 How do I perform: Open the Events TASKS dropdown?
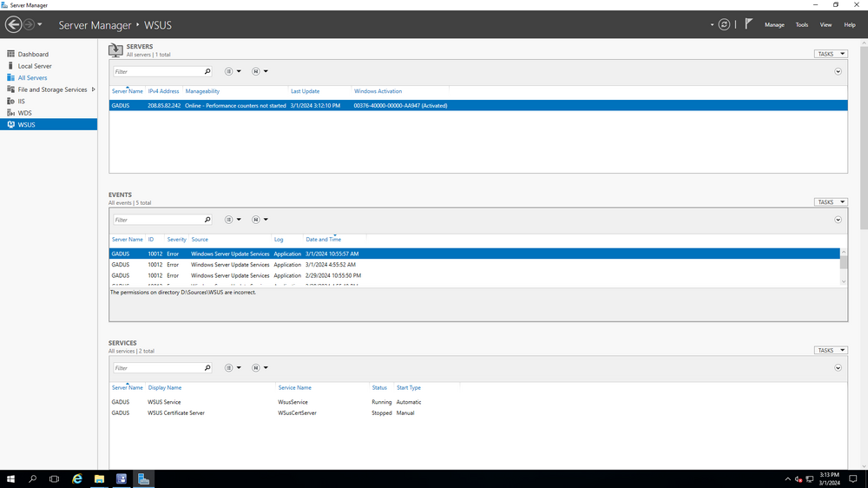pos(831,202)
